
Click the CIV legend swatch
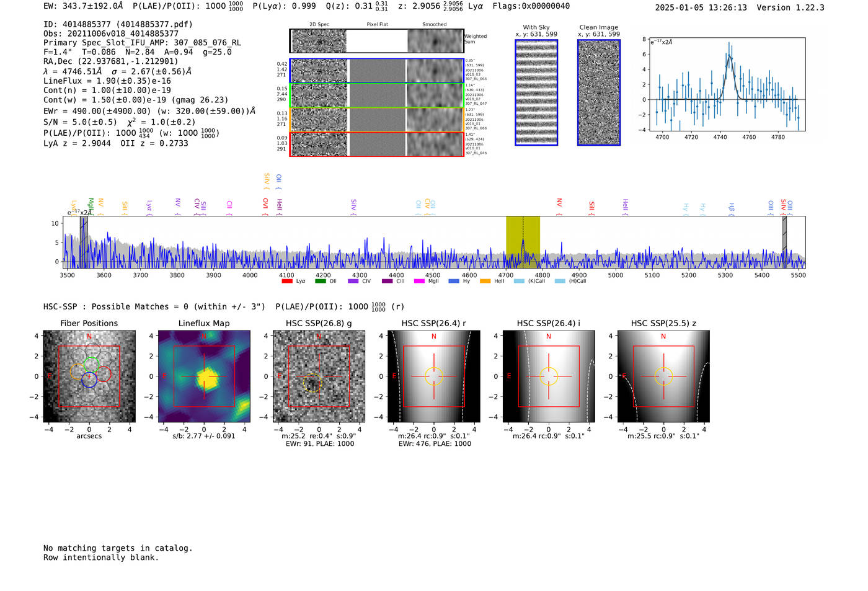click(353, 281)
